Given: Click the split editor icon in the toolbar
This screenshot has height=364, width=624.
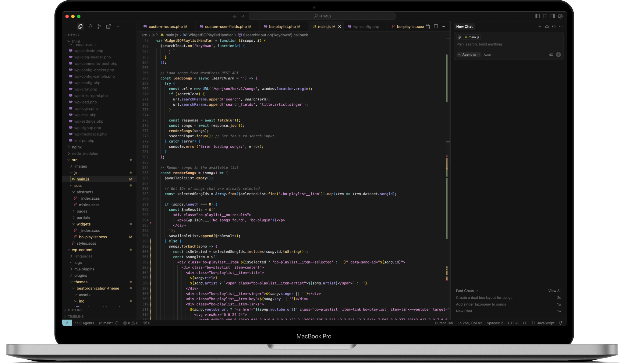Looking at the screenshot, I should [437, 26].
